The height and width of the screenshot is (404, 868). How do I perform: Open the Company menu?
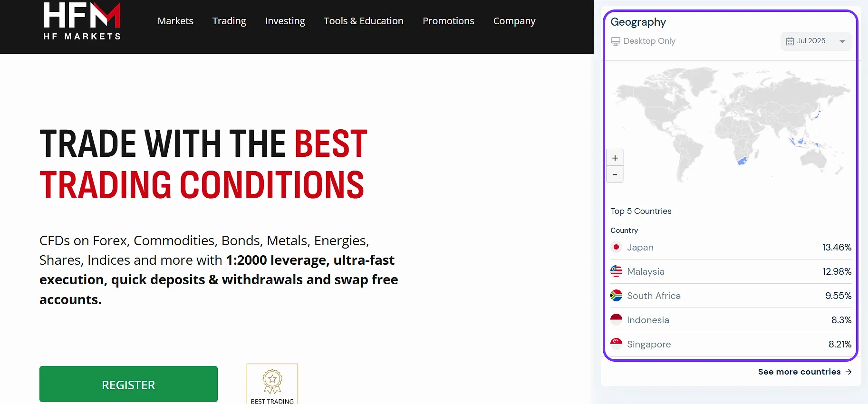click(x=514, y=21)
